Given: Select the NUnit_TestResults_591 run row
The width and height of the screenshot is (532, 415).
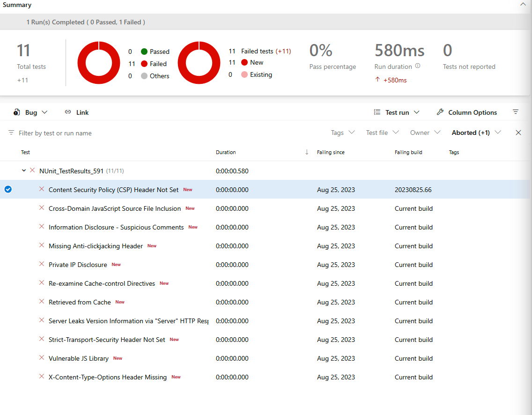Looking at the screenshot, I should [x=265, y=170].
